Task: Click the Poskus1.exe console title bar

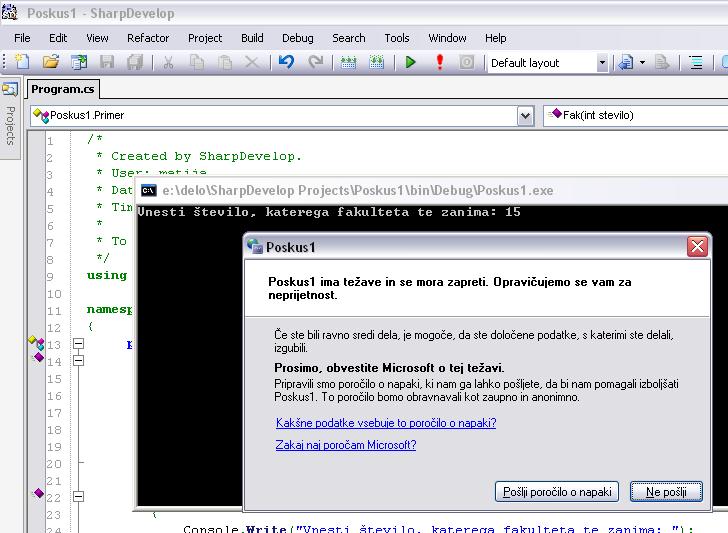Action: pos(432,190)
